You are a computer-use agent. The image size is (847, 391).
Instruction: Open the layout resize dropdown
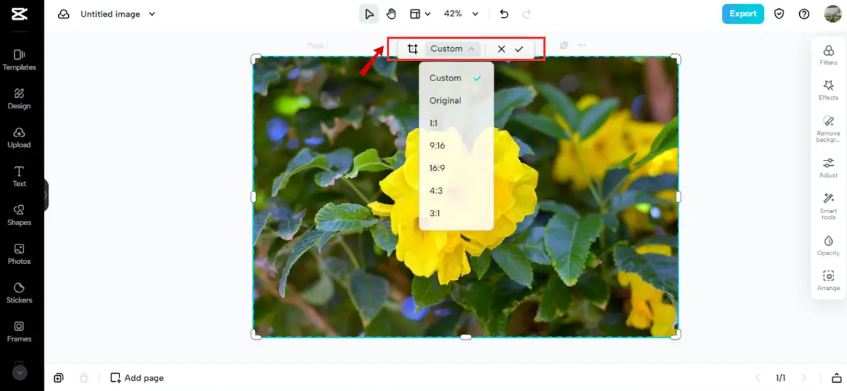pos(420,14)
